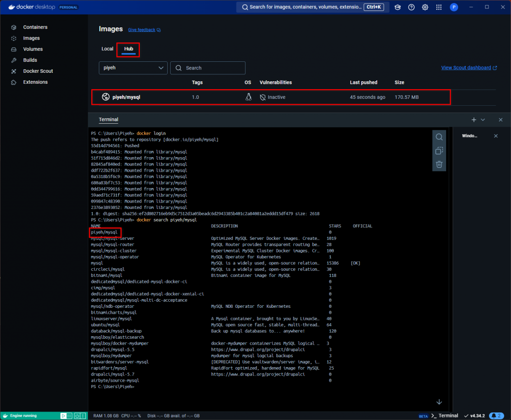The image size is (511, 420).
Task: Clear the terminal with the trash icon
Action: click(x=439, y=165)
